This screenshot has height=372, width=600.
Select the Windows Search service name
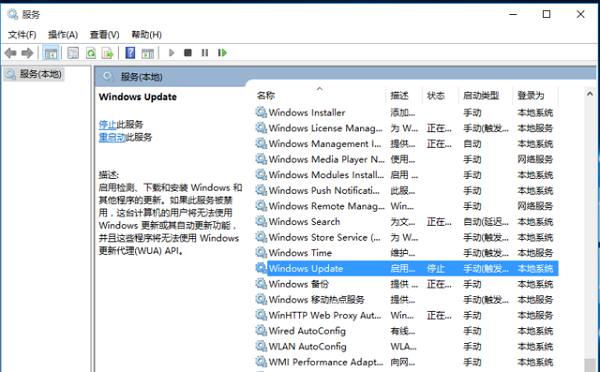[x=304, y=222]
